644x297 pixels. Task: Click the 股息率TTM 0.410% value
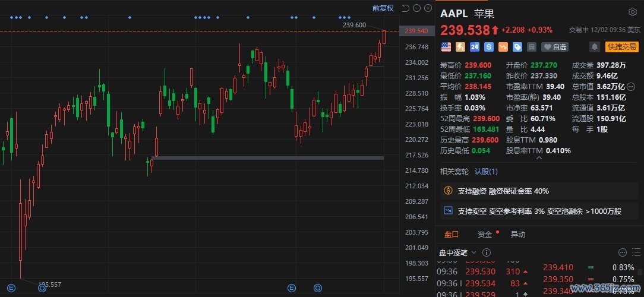(558, 150)
